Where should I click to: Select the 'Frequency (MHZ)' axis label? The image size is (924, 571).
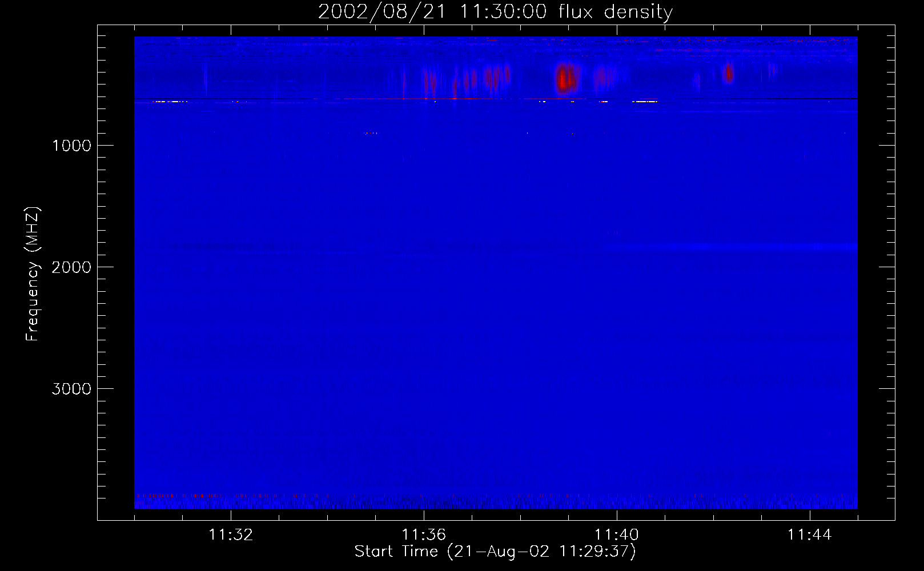tap(33, 274)
